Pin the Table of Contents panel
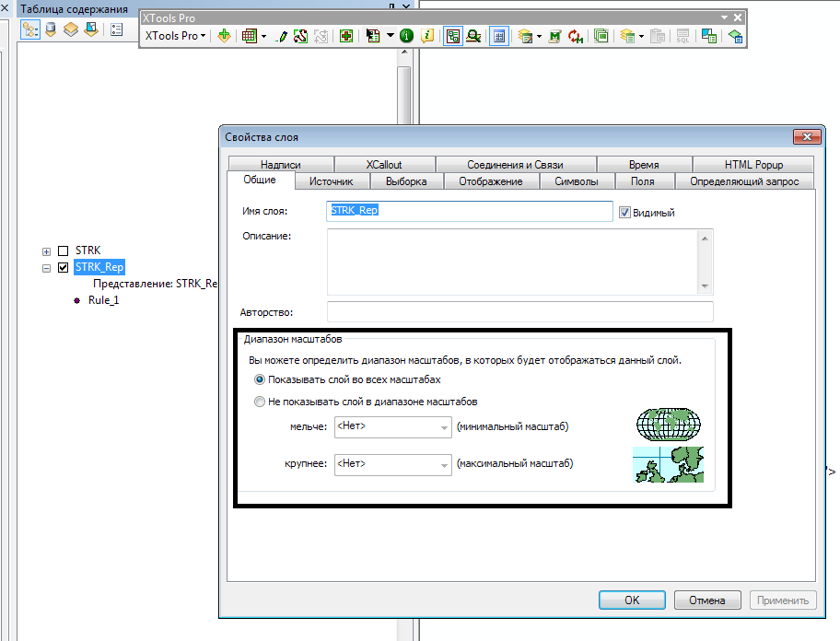Viewport: 840px width, 641px height. (x=392, y=6)
